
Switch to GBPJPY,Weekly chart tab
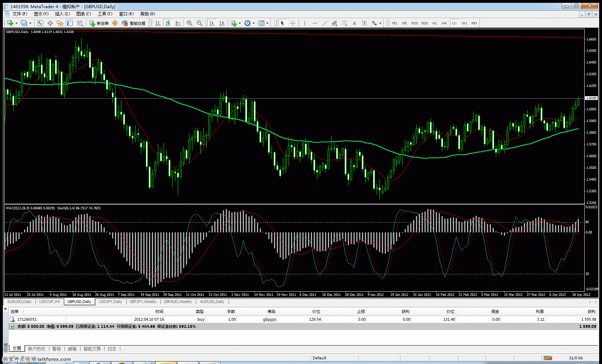coord(143,302)
